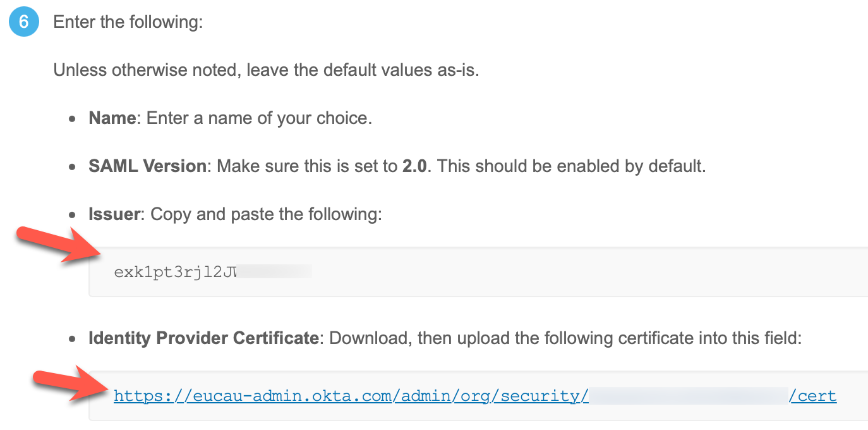The image size is (868, 430).
Task: Click the bold 'SAML Version' label
Action: coord(147,166)
